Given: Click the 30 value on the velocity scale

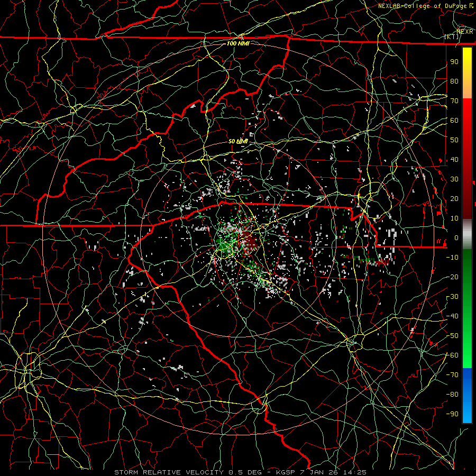Looking at the screenshot, I should 454,179.
